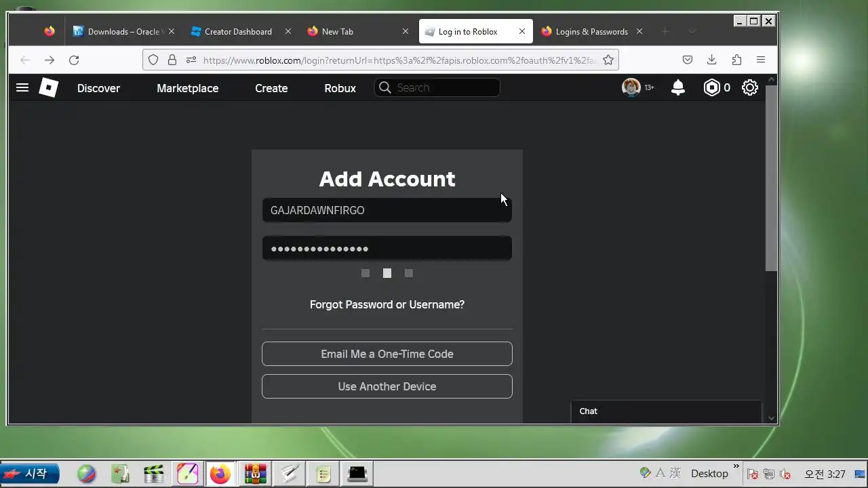Click the Roblox search field
Viewport: 868px width, 488px height.
pos(437,87)
